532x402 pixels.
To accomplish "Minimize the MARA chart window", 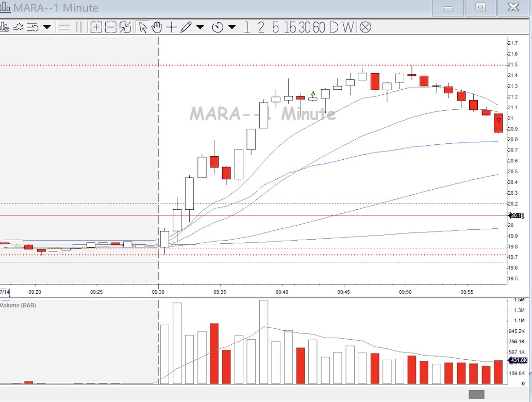I will (448, 7).
